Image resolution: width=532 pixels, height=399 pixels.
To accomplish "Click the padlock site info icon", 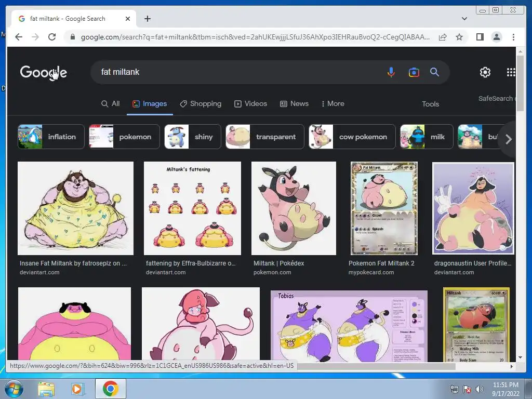I will (x=72, y=37).
